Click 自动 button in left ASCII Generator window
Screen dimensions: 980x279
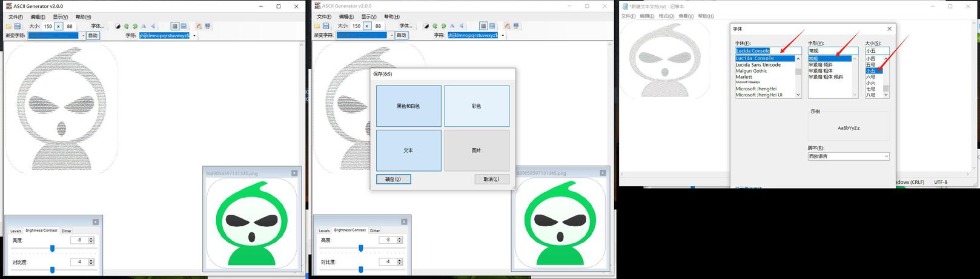pyautogui.click(x=93, y=36)
